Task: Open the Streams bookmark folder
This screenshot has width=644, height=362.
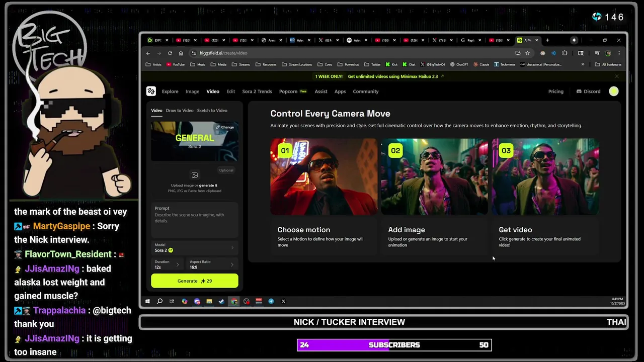Action: click(241, 64)
